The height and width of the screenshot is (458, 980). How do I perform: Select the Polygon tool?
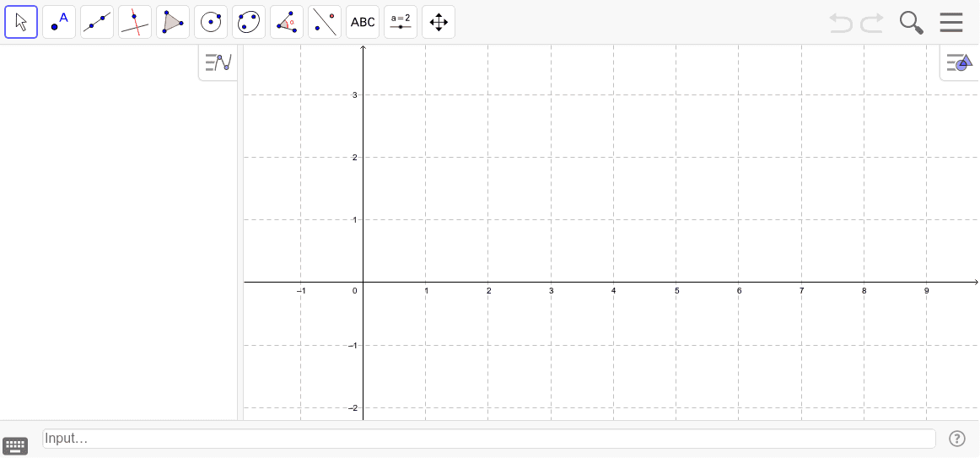coord(173,23)
